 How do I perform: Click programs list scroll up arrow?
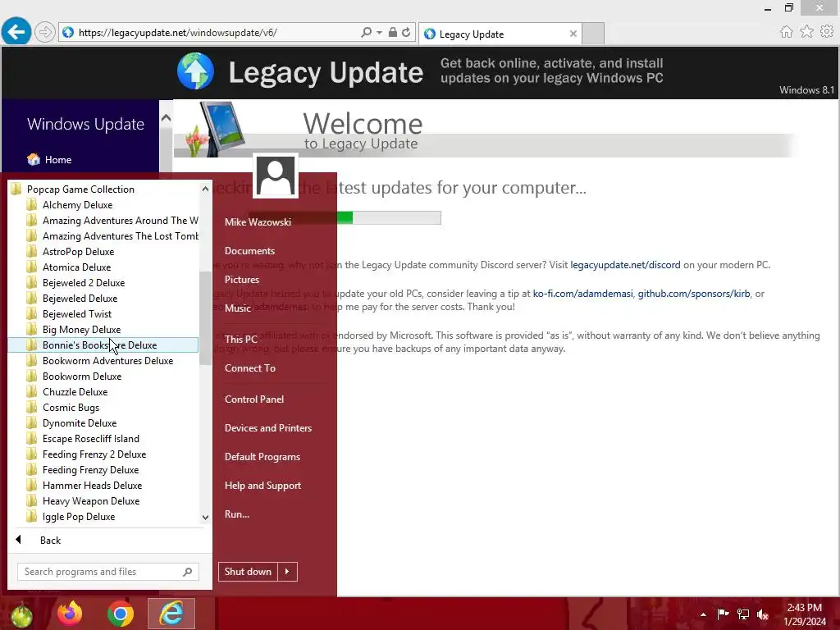click(205, 189)
